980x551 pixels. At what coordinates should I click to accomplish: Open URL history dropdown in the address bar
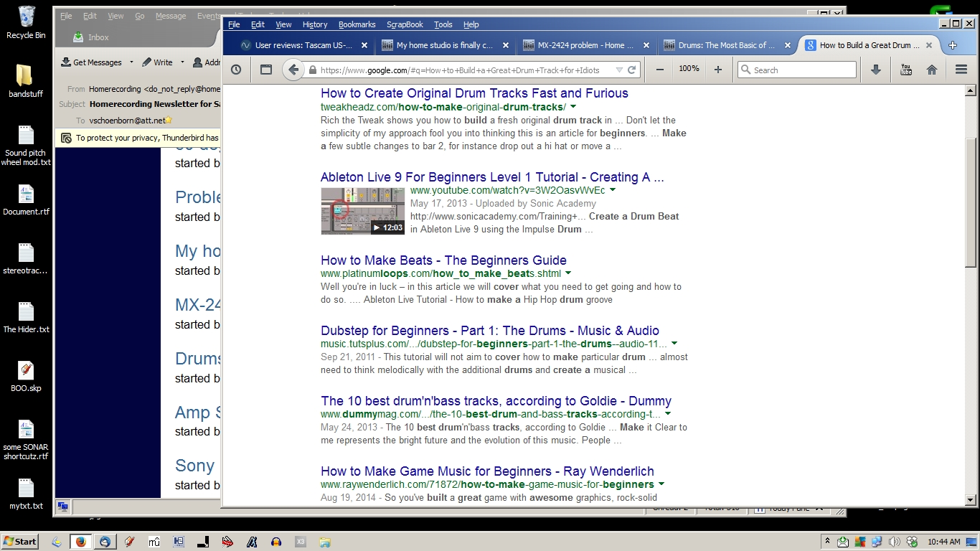click(x=618, y=70)
